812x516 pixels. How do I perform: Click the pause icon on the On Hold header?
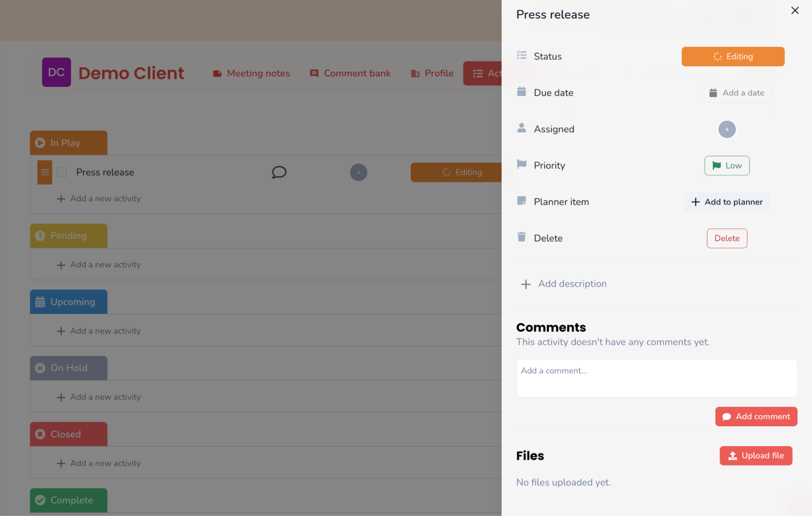click(x=40, y=368)
